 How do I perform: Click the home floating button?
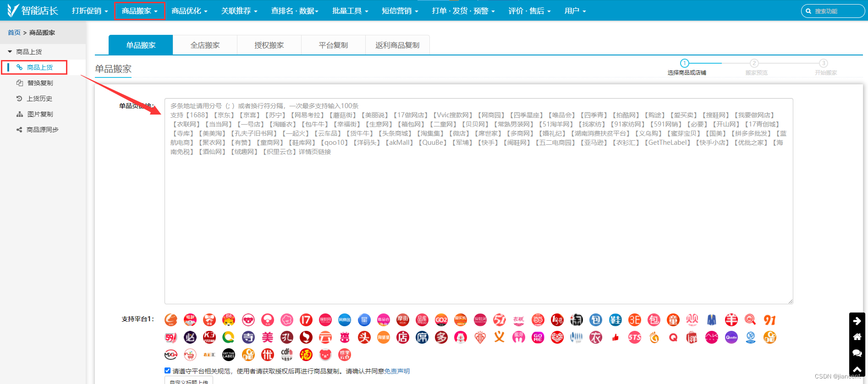pyautogui.click(x=857, y=337)
